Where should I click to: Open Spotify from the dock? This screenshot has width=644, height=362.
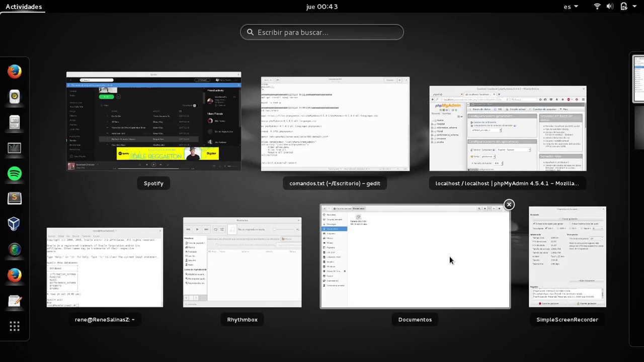pyautogui.click(x=15, y=173)
